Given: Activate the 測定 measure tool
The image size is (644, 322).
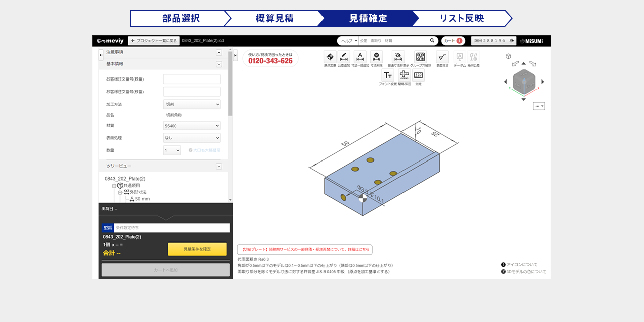Looking at the screenshot, I should coord(418,75).
